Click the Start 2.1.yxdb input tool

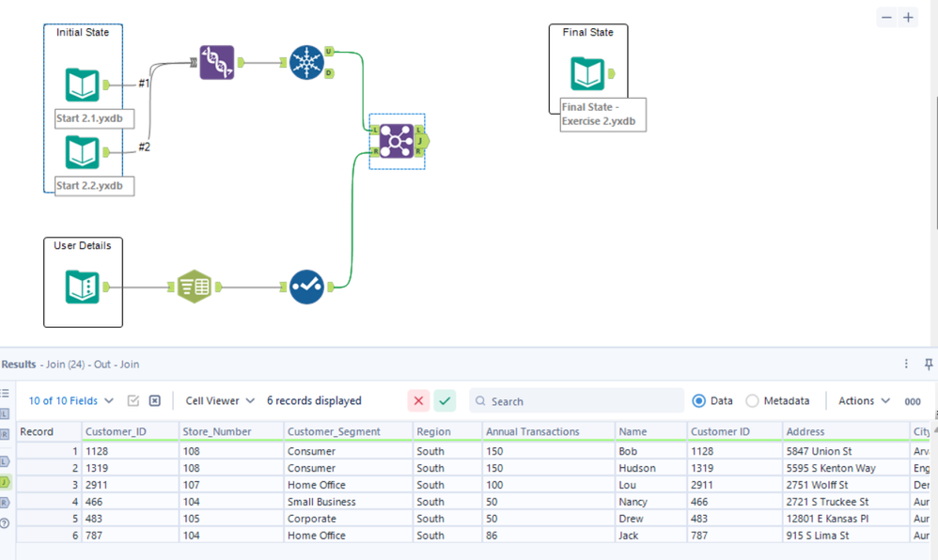coord(83,85)
